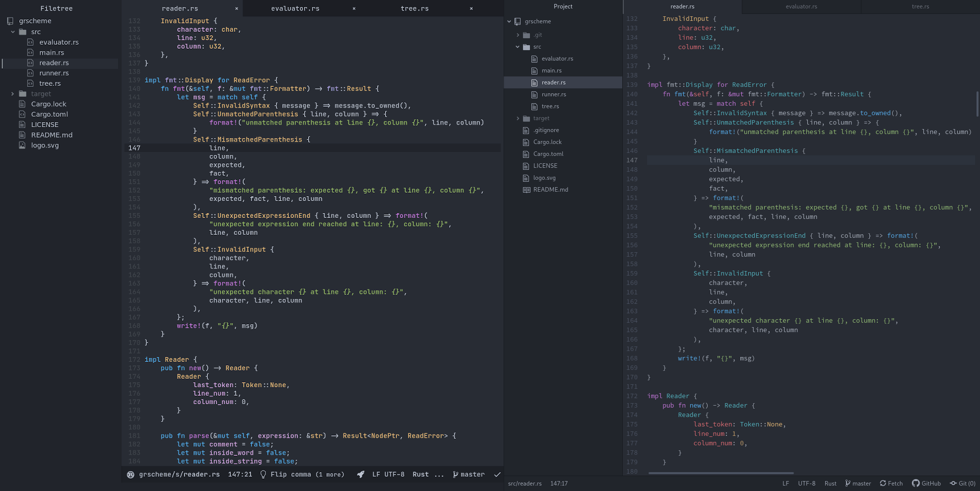This screenshot has width=980, height=491.
Task: Click the Rust grammar selector in the right status bar
Action: coord(830,484)
